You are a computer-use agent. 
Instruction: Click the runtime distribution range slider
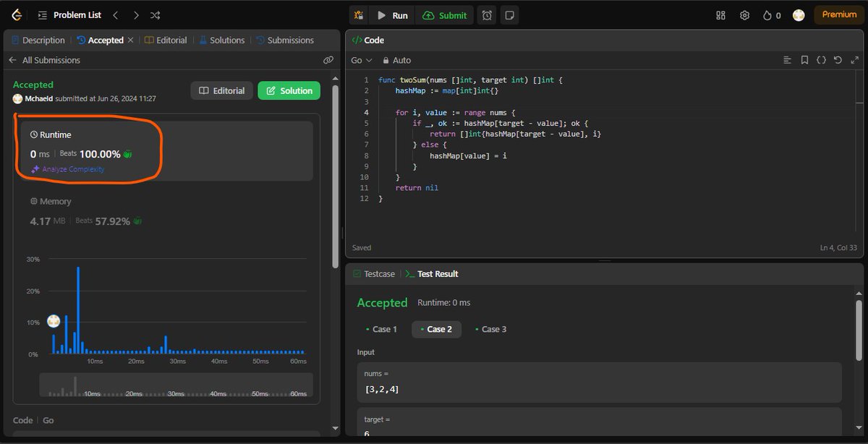click(x=176, y=385)
